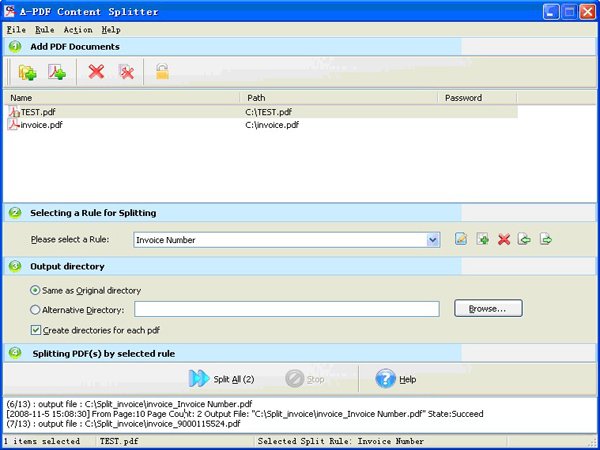This screenshot has height=450, width=600.
Task: Click the grey Stop icon
Action: tap(295, 379)
